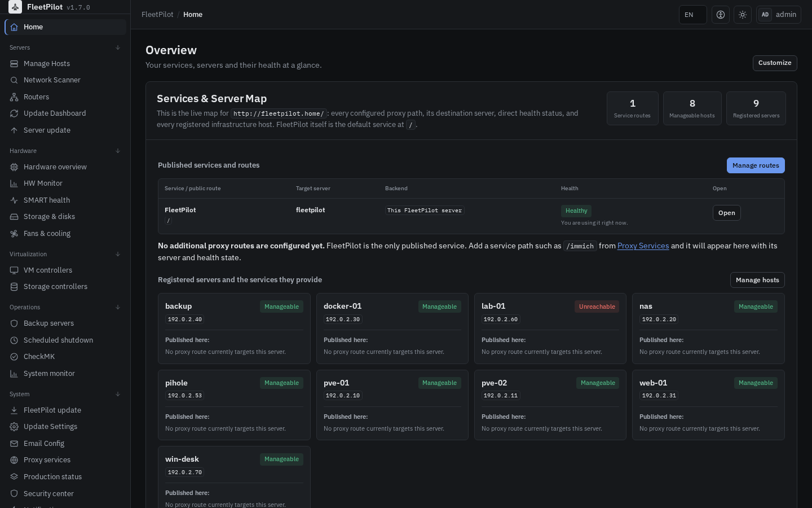
Task: Collapse the System sidebar section
Action: (118, 394)
